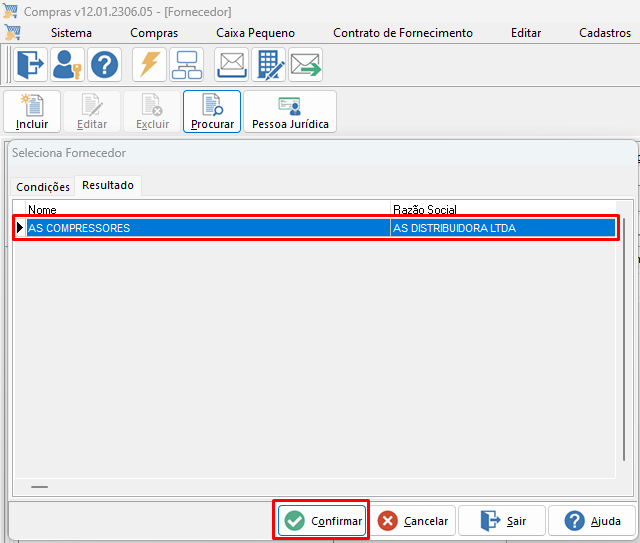The width and height of the screenshot is (640, 543).
Task: Click the envelope inbox toolbar icon
Action: tap(231, 65)
